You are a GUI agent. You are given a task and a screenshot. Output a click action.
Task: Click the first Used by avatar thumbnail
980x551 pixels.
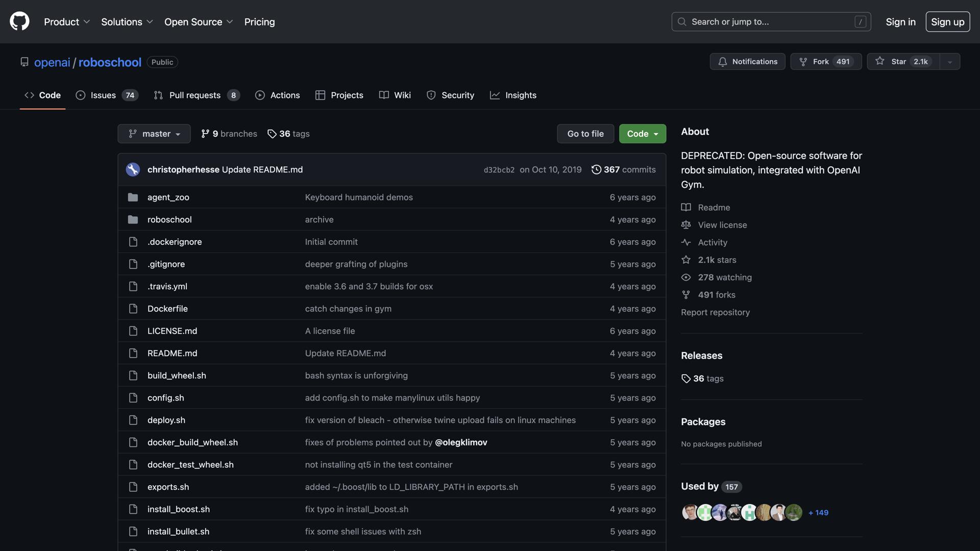[690, 512]
